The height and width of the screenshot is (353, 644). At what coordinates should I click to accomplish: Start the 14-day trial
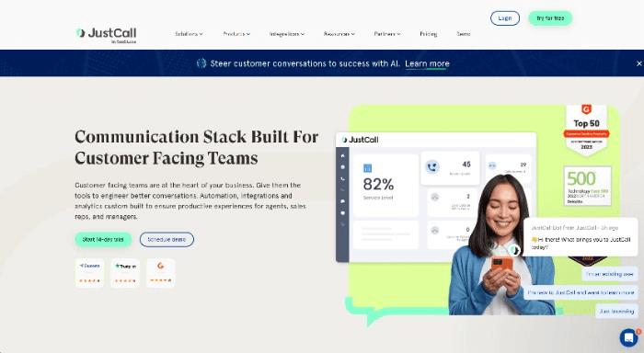point(103,239)
